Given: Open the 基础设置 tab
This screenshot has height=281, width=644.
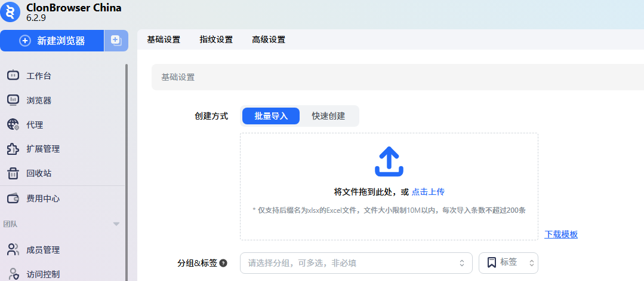Looking at the screenshot, I should (164, 40).
